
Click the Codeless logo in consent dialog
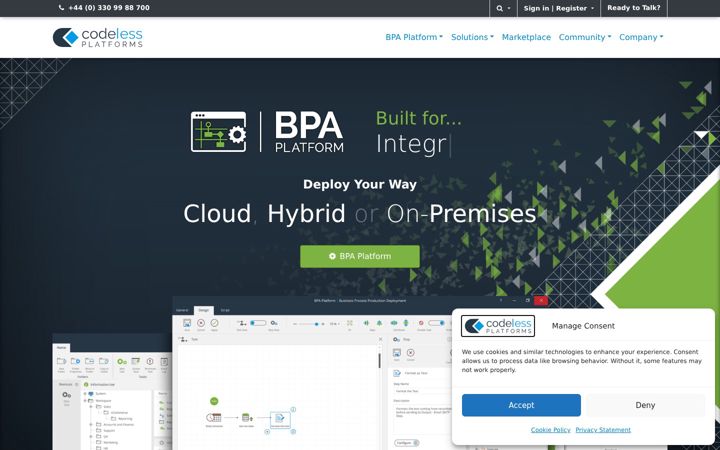coord(498,326)
